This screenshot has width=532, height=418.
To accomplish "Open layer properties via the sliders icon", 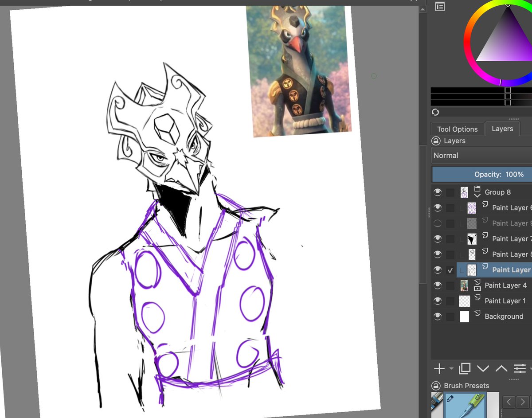I will (x=520, y=368).
